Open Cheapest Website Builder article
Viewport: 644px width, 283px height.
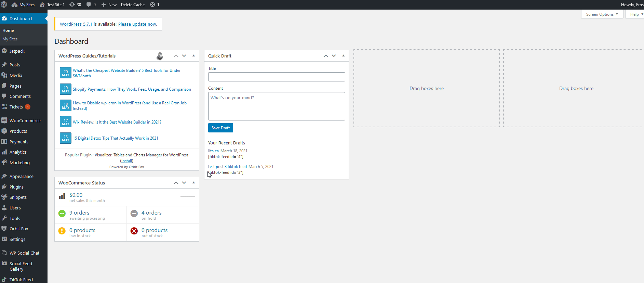126,73
